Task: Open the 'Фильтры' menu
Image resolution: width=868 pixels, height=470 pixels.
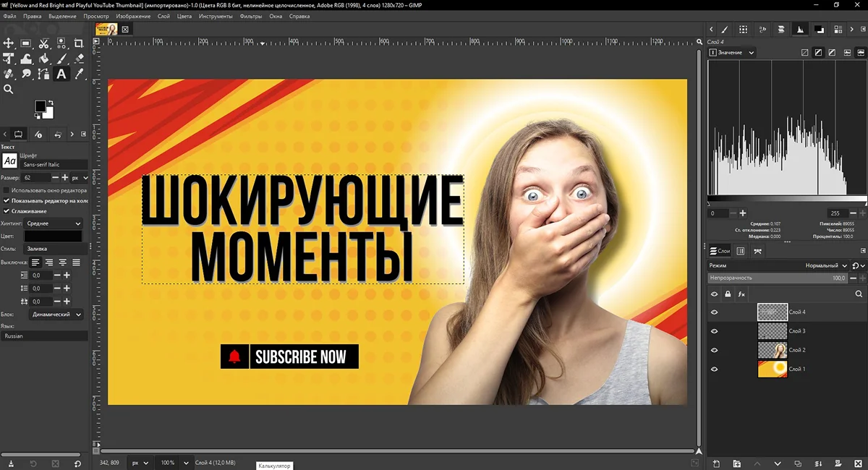Action: [x=251, y=16]
